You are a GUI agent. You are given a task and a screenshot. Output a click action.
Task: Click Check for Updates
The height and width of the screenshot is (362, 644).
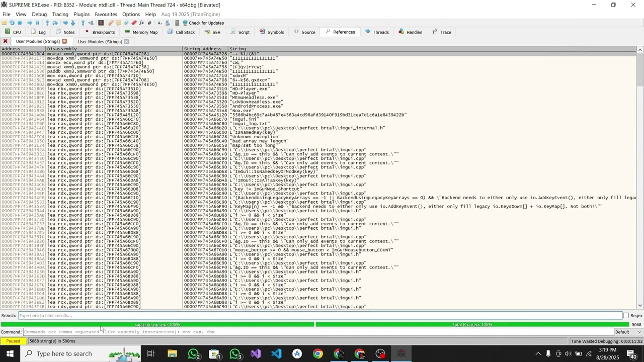[x=203, y=23]
